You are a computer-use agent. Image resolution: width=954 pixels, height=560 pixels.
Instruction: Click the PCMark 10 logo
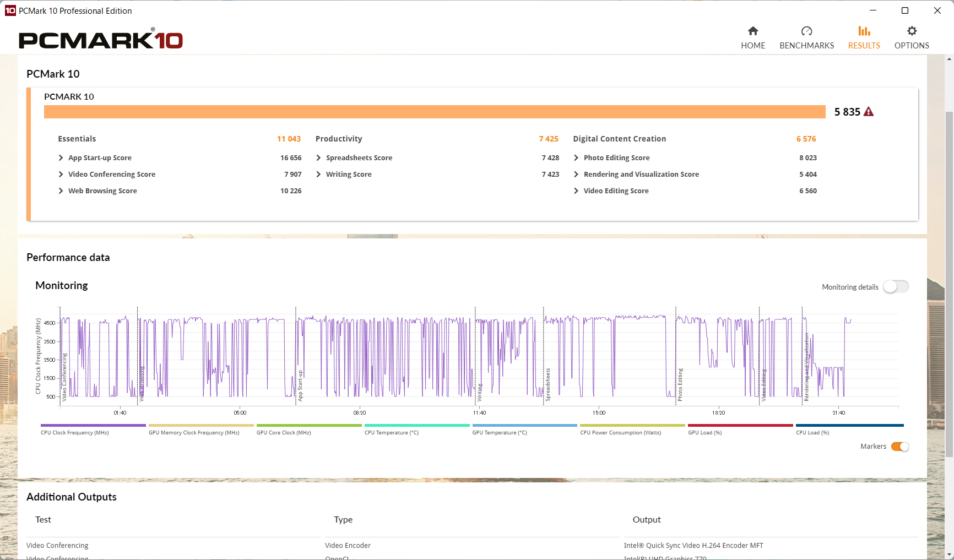101,40
